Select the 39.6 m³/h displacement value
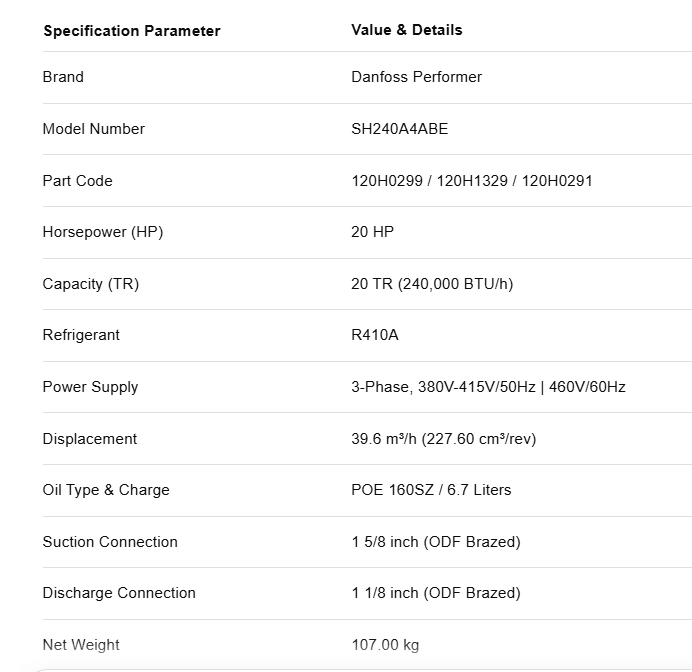Image resolution: width=692 pixels, height=672 pixels. click(444, 439)
